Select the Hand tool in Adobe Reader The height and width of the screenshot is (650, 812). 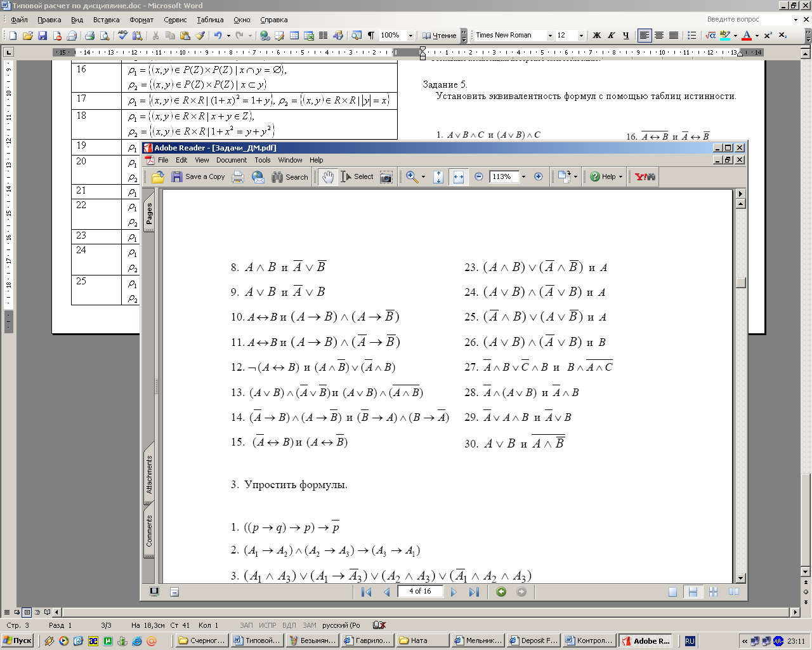click(x=327, y=177)
